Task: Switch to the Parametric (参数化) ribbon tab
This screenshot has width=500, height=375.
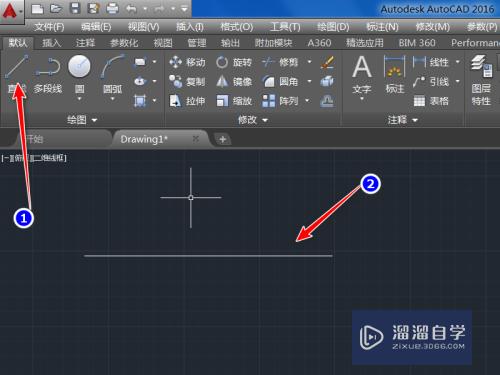Action: point(124,43)
